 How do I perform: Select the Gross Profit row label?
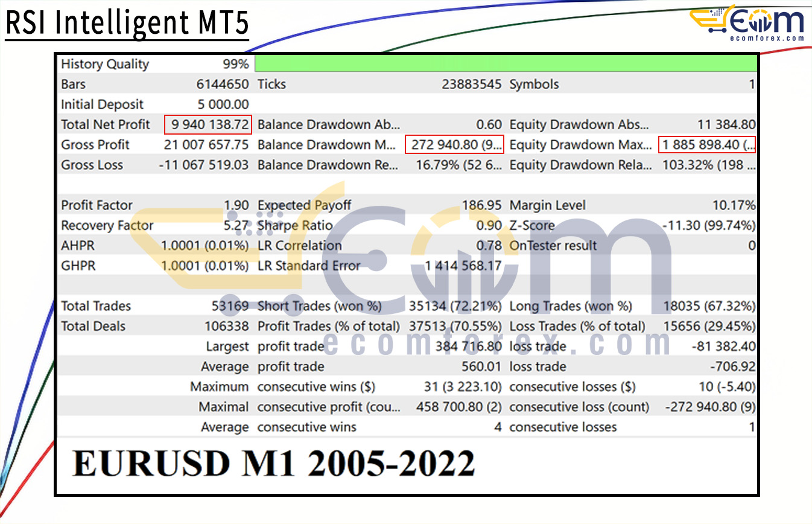point(95,145)
